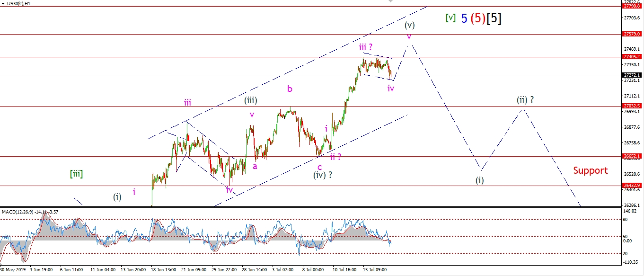Click the gray chart shift marker at top
Screen dimensions: 644x276
pyautogui.click(x=390, y=2)
